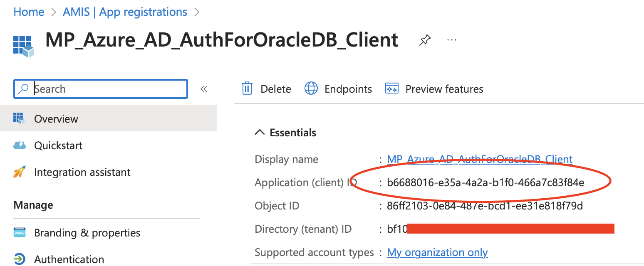Click the Delete trash can icon

tap(247, 89)
